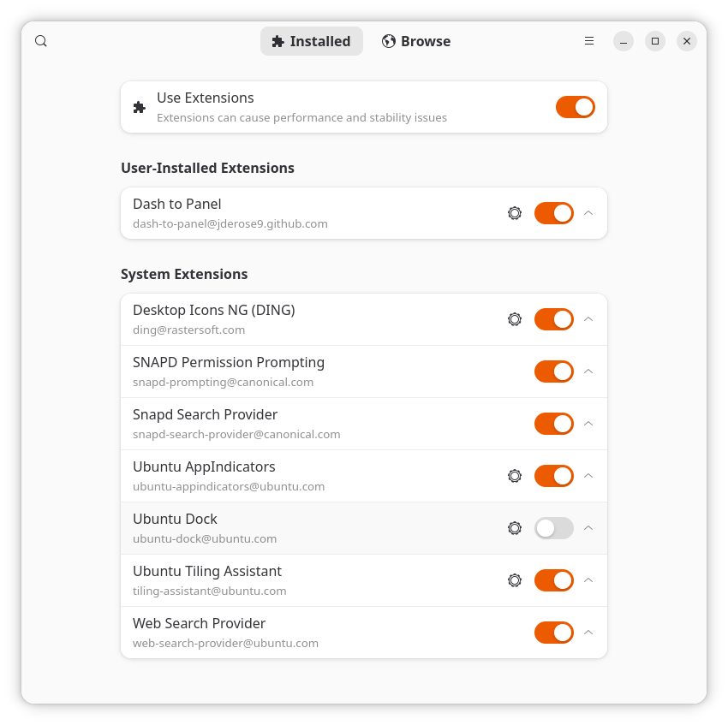Image resolution: width=728 pixels, height=725 pixels.
Task: Expand the Dash to Panel row details
Action: pos(588,213)
